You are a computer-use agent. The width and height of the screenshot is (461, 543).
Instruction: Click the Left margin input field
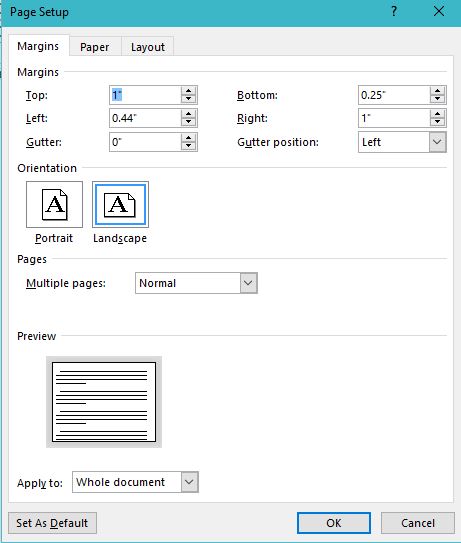pos(145,118)
